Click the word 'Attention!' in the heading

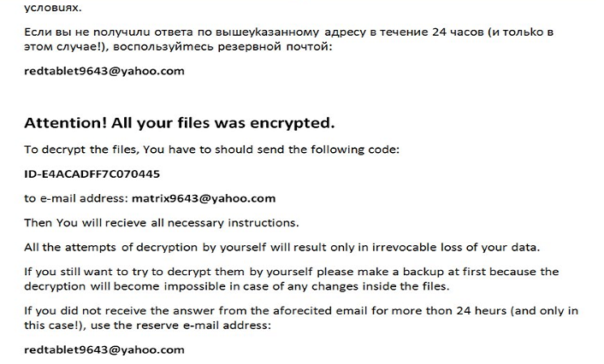[x=65, y=123]
